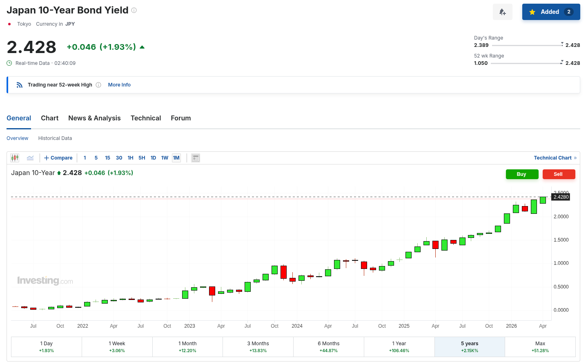The width and height of the screenshot is (588, 364).
Task: Select the 5 years performance range
Action: click(x=470, y=347)
